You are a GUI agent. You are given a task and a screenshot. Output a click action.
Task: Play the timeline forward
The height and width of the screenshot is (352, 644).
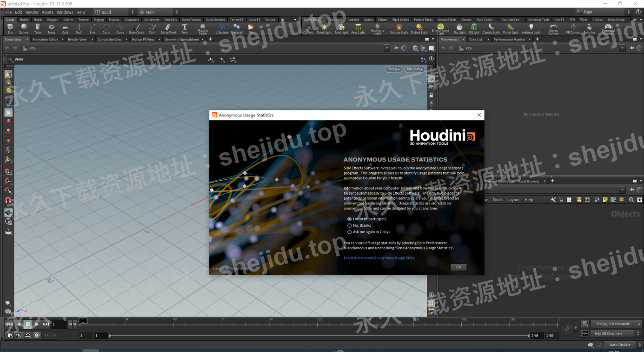tap(37, 324)
